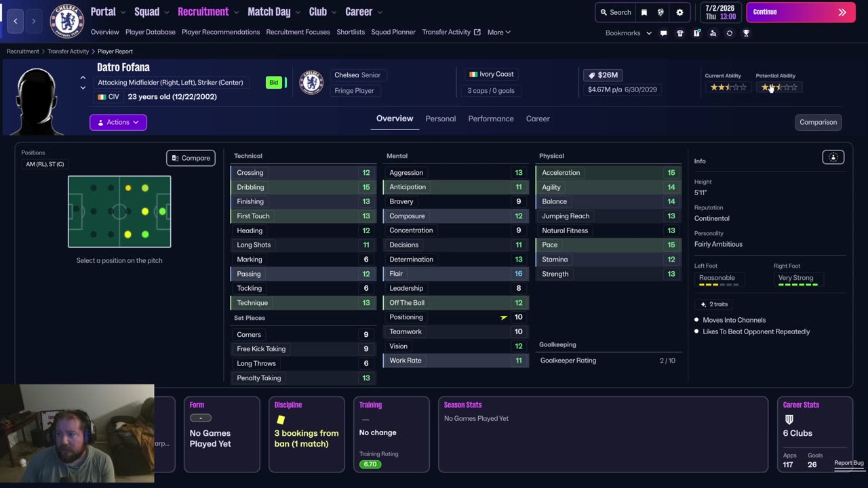Open the messages speech bubble shortcut

pos(663,33)
